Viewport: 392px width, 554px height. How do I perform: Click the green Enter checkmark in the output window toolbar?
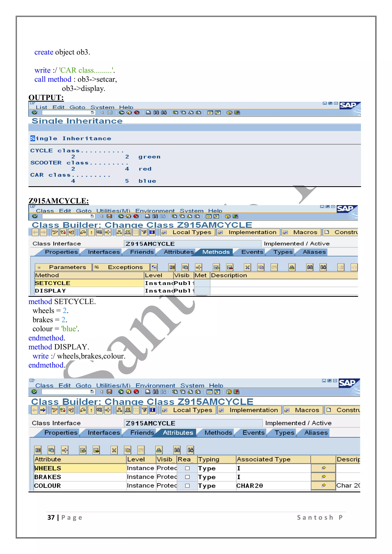[34, 113]
